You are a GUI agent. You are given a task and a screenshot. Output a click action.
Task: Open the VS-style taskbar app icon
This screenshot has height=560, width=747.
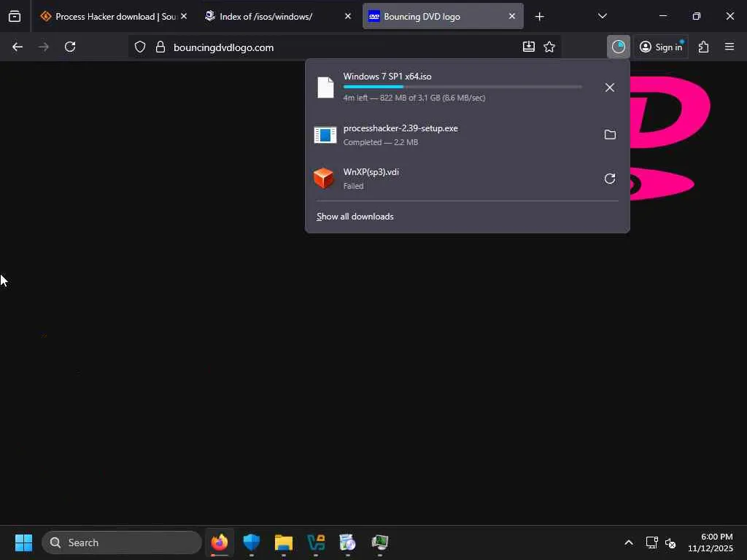coord(316,542)
